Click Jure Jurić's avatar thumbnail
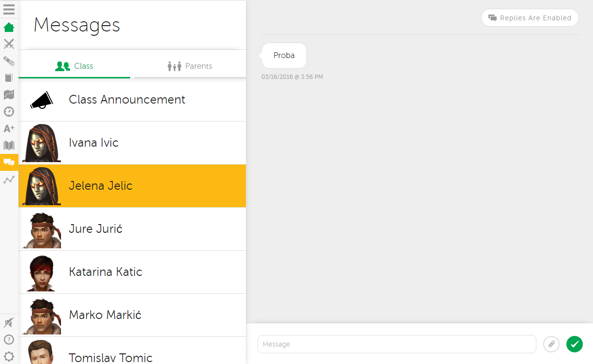The height and width of the screenshot is (364, 593). click(42, 229)
